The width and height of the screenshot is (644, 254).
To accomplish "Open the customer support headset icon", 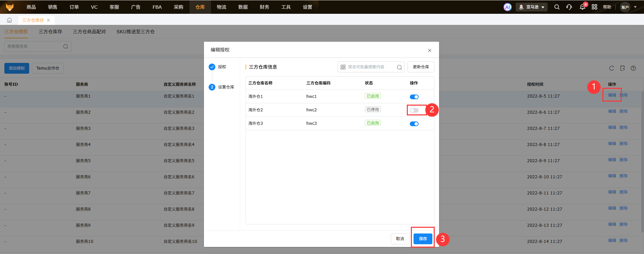I will point(569,7).
